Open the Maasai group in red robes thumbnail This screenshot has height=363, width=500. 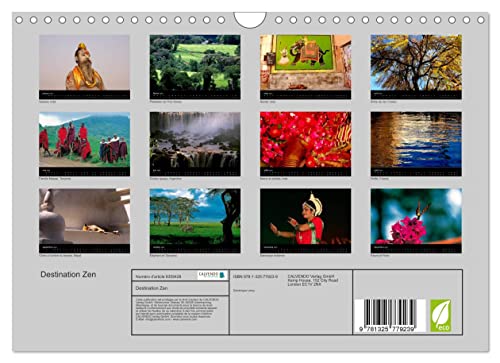[84, 144]
